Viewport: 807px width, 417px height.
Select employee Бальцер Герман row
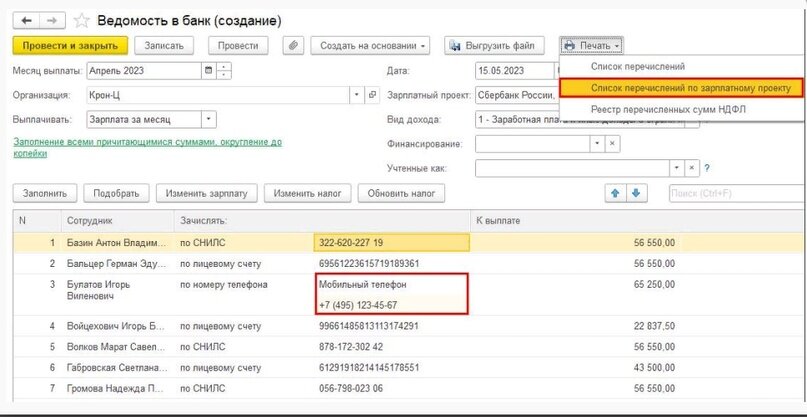point(117,264)
